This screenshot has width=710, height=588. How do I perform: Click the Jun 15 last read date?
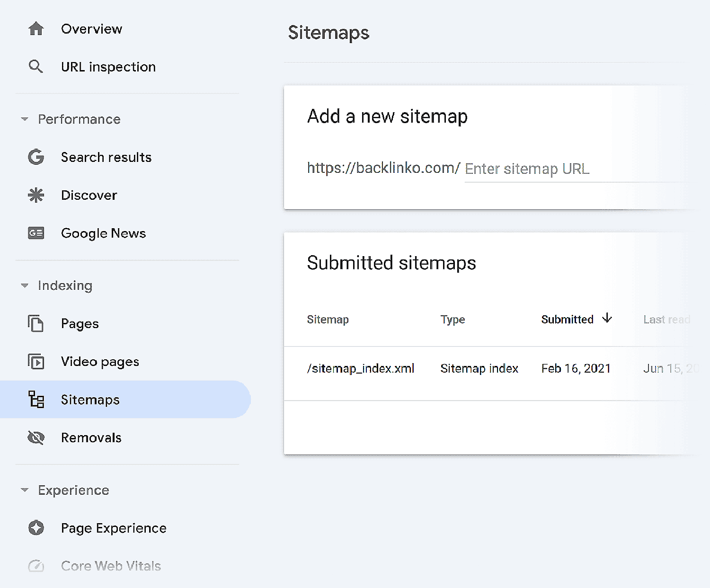tap(671, 368)
